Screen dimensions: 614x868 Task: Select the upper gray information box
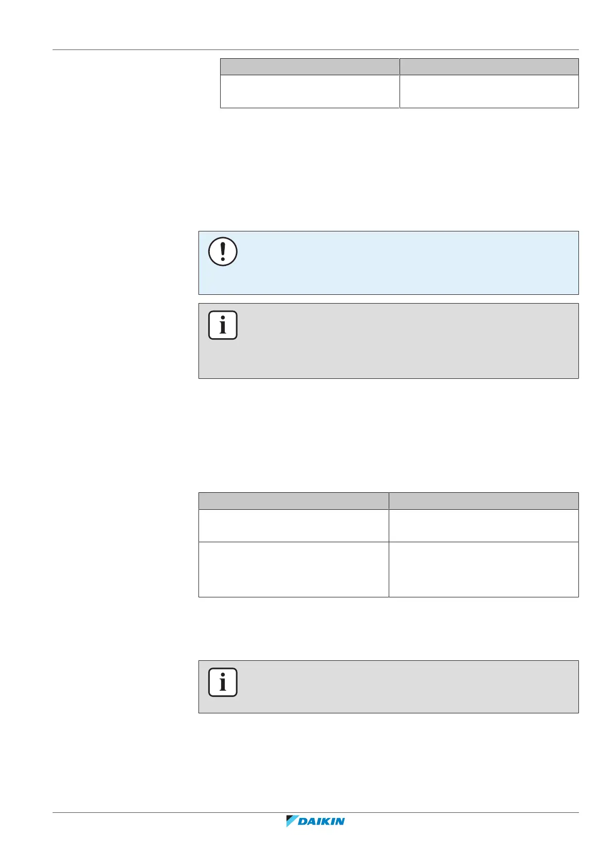[x=402, y=341]
